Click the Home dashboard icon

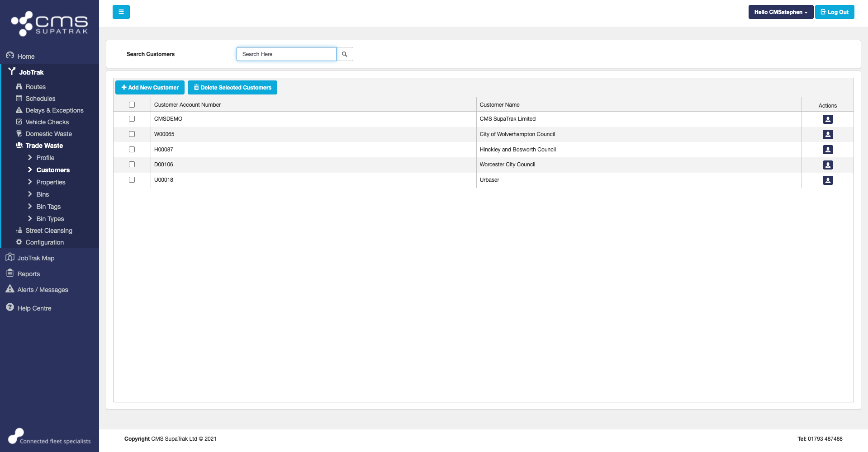[10, 56]
